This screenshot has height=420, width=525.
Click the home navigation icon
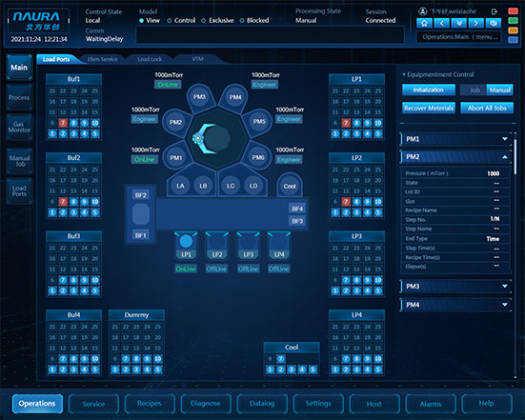pyautogui.click(x=424, y=23)
